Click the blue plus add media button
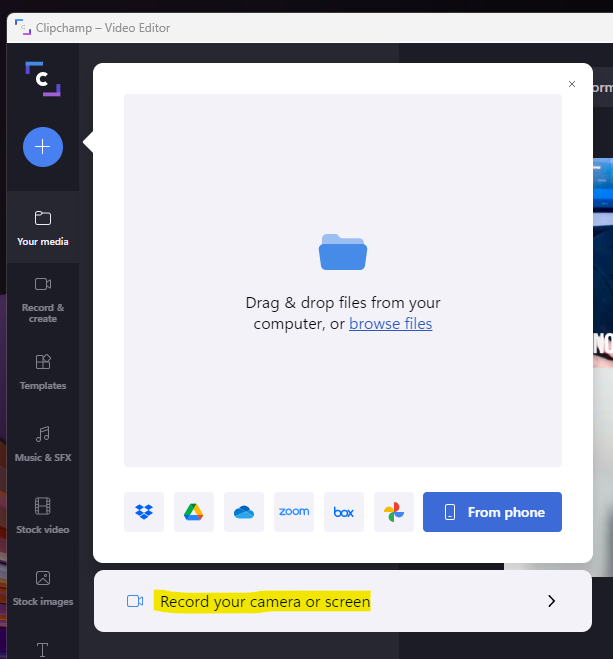Image resolution: width=613 pixels, height=659 pixels. (x=43, y=147)
